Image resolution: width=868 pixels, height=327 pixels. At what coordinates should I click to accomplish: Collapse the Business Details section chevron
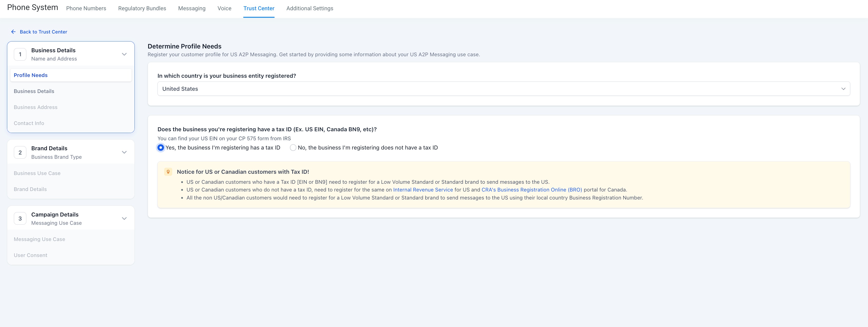point(124,54)
